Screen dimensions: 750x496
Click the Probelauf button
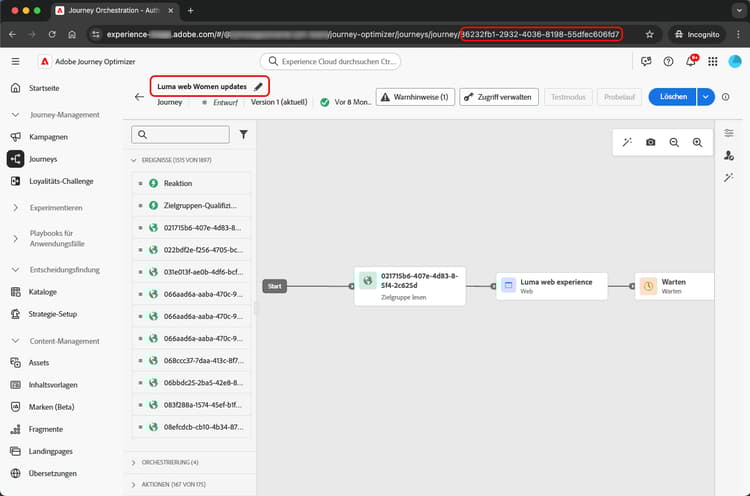[619, 97]
